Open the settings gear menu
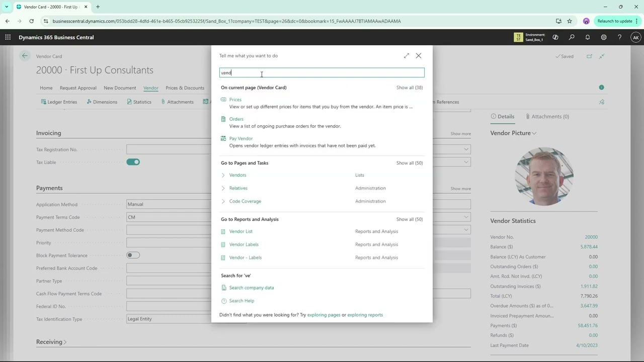Viewport: 644px width, 362px height. tap(604, 37)
